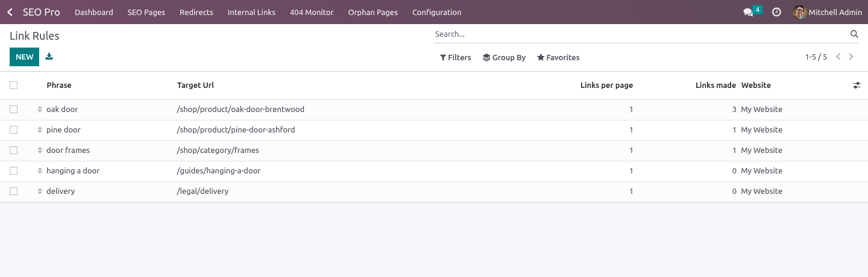Screen dimensions: 868x277
Task: Click the /shop/product/pine-door-ashford target URL
Action: coord(236,130)
